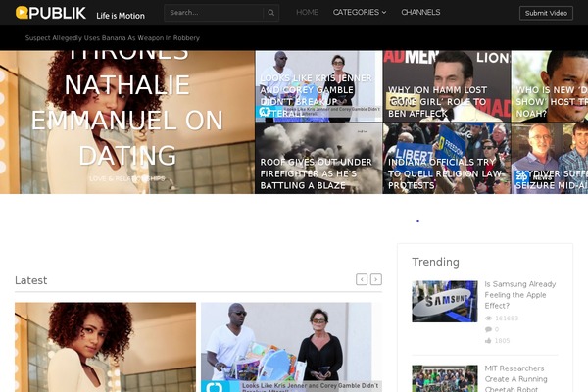
Task: Click the comments icon for Samsung
Action: coord(488,329)
